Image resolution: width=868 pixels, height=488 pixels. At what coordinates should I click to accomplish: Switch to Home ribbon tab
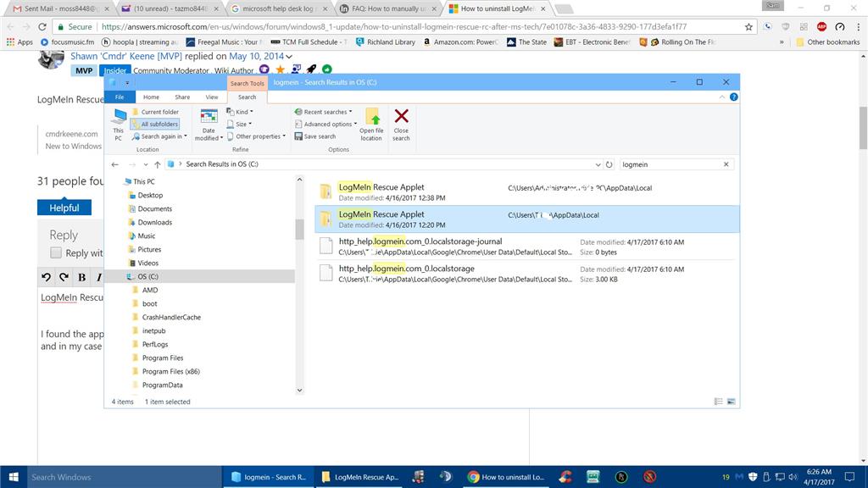point(151,97)
